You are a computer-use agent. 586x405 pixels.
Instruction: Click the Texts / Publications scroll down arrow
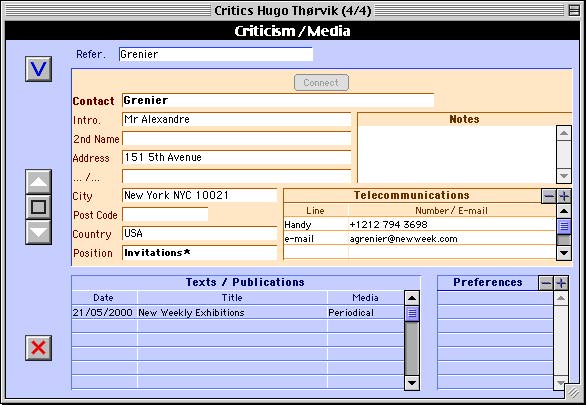click(x=412, y=383)
